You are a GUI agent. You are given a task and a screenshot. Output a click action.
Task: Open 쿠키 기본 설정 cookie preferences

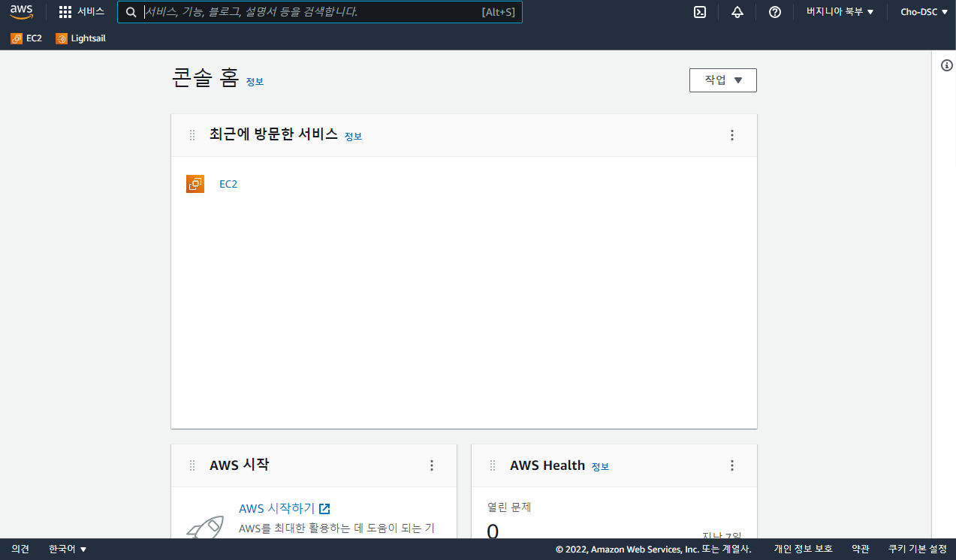918,549
